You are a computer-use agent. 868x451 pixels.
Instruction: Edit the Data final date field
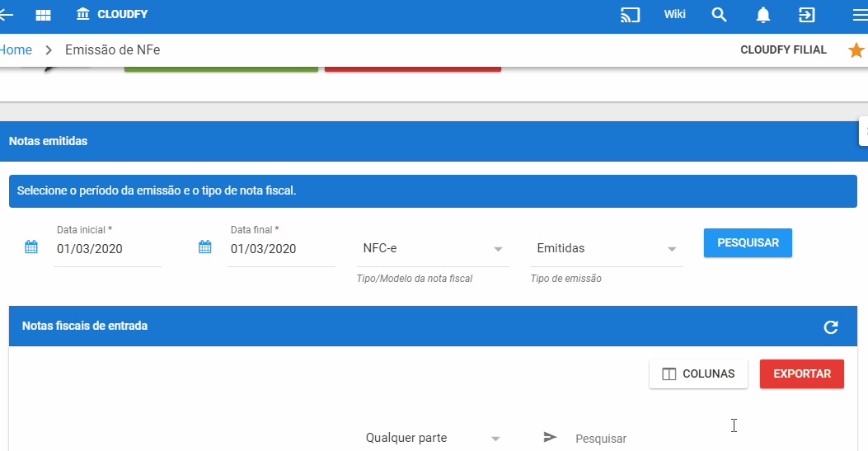281,249
